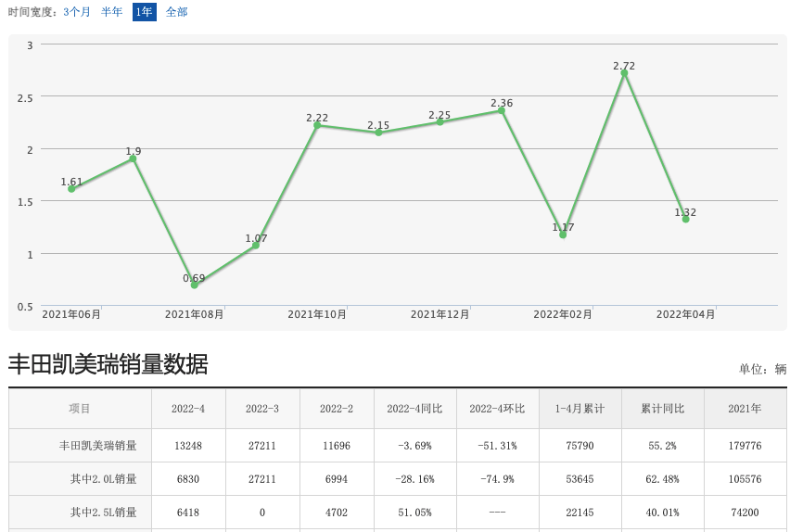Click the -3.69% year-on-year cell

click(x=415, y=446)
